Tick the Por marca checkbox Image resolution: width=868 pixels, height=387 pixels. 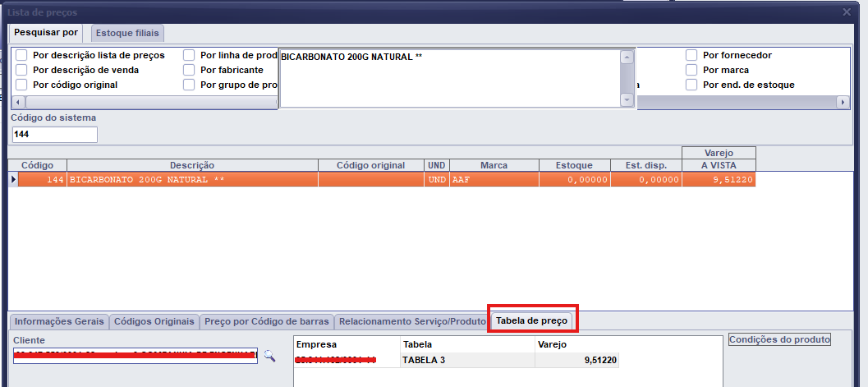click(691, 70)
